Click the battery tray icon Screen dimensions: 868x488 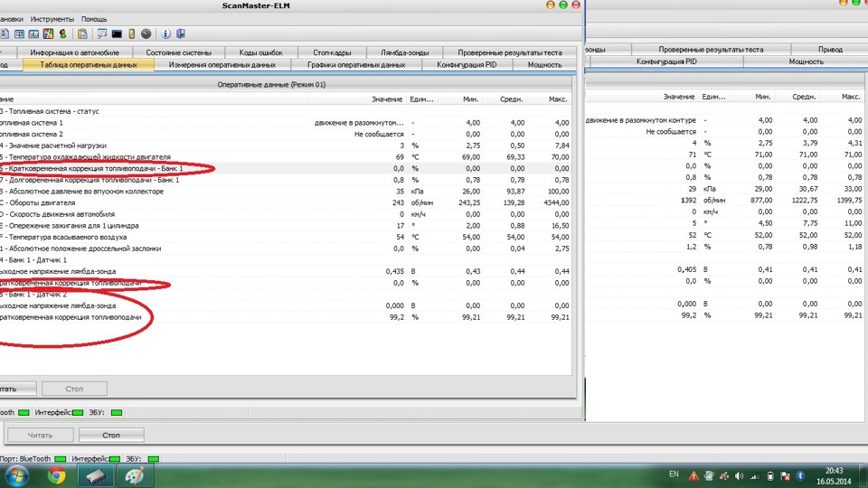(770, 475)
